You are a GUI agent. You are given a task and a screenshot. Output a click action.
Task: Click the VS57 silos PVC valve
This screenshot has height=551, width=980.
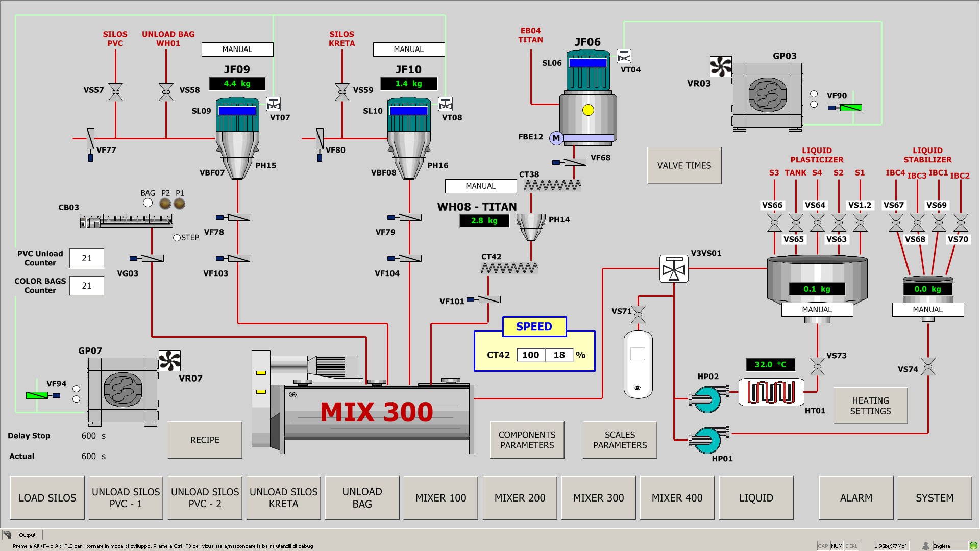(116, 92)
